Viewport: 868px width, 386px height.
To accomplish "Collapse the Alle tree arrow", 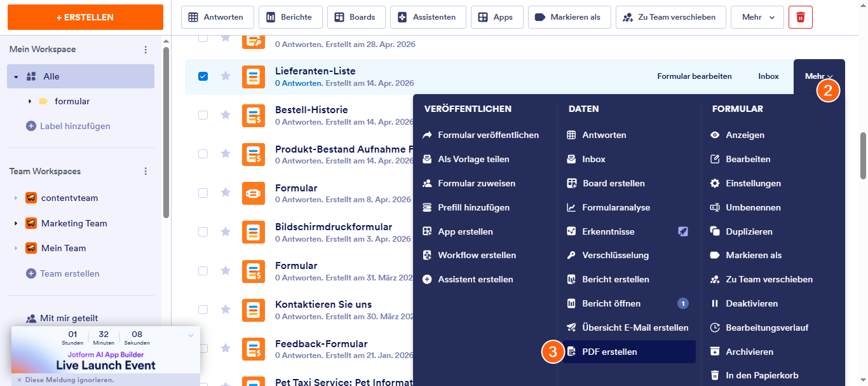I will [x=16, y=76].
